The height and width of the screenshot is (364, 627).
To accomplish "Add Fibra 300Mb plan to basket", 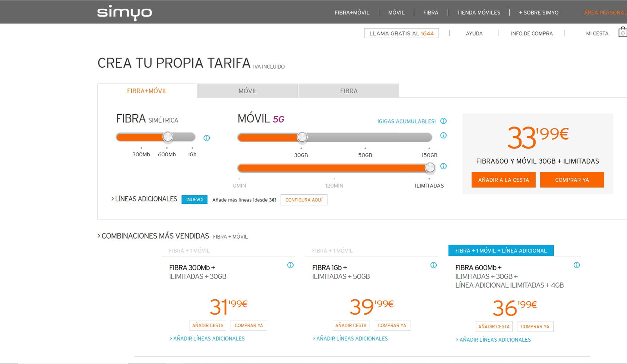I will pos(208,325).
